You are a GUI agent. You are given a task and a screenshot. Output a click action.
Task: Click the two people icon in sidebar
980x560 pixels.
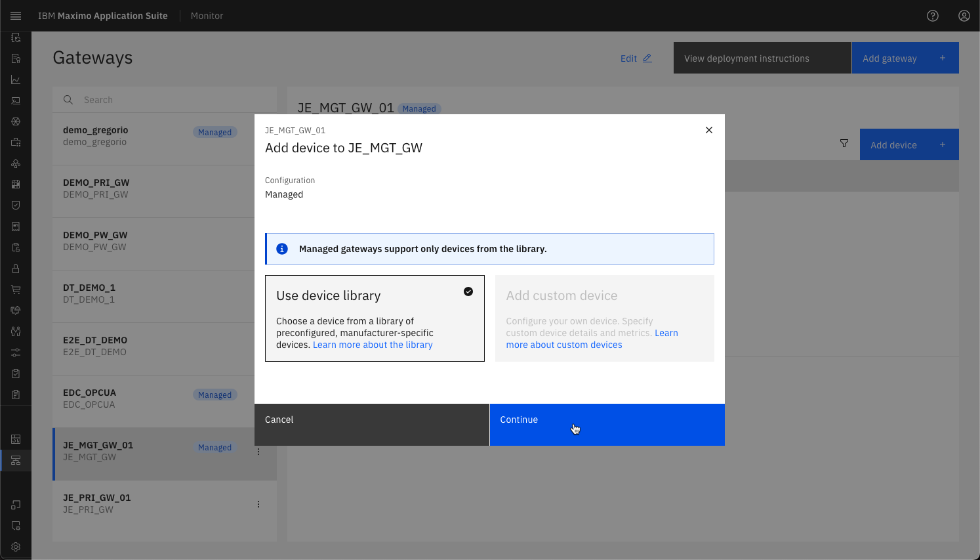click(x=16, y=332)
